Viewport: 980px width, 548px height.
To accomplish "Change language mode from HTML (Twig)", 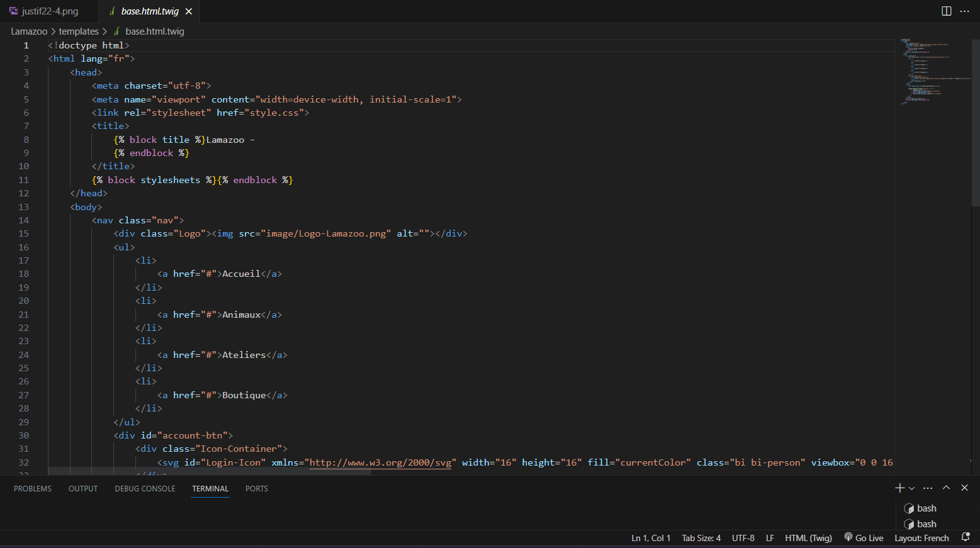I will (808, 538).
